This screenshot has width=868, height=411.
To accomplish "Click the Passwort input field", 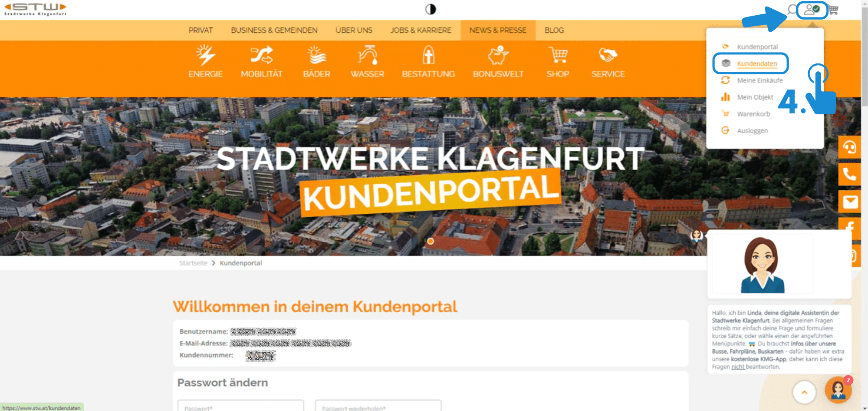I will pyautogui.click(x=241, y=406).
